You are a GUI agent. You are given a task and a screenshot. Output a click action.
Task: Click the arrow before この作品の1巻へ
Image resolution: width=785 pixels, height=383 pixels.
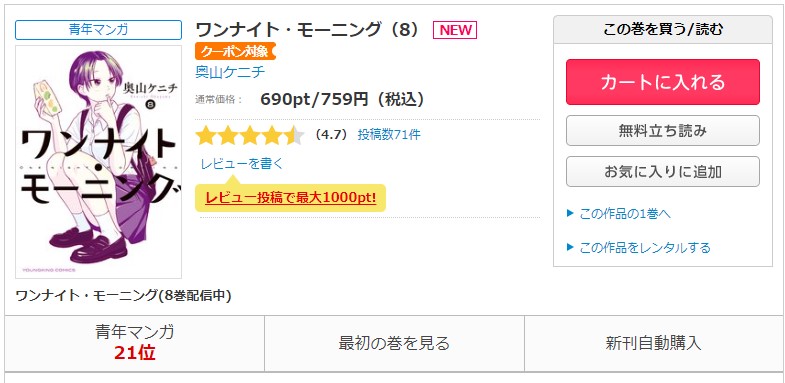[x=570, y=214]
